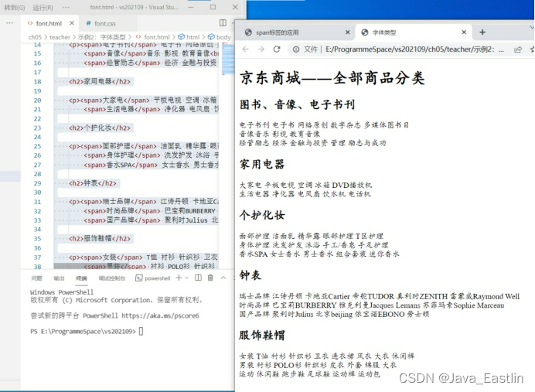
Task: Click the browser address bar URL
Action: [413, 49]
